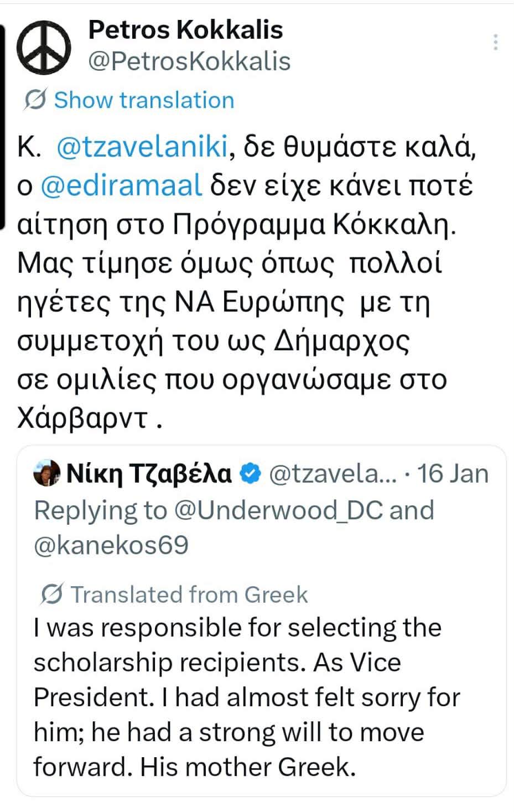Viewport: 514px width, 812px height.
Task: Open the @ediramaal mention link
Action: pyautogui.click(x=122, y=186)
